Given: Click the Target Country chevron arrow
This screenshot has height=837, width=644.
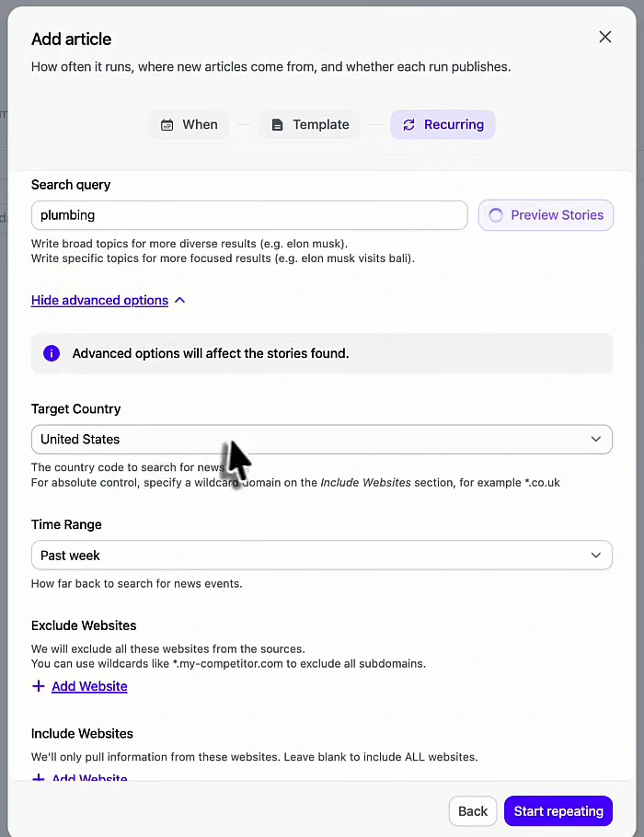Looking at the screenshot, I should pos(596,440).
